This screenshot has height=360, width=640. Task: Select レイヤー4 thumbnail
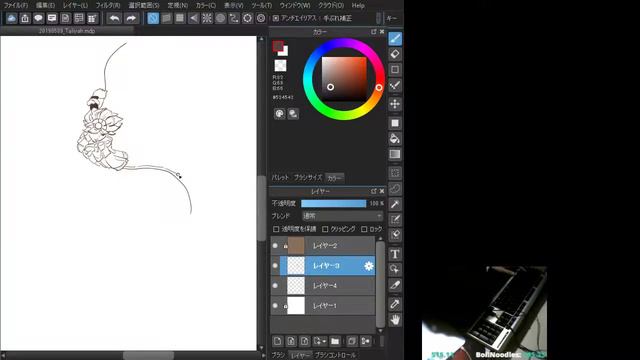point(296,286)
